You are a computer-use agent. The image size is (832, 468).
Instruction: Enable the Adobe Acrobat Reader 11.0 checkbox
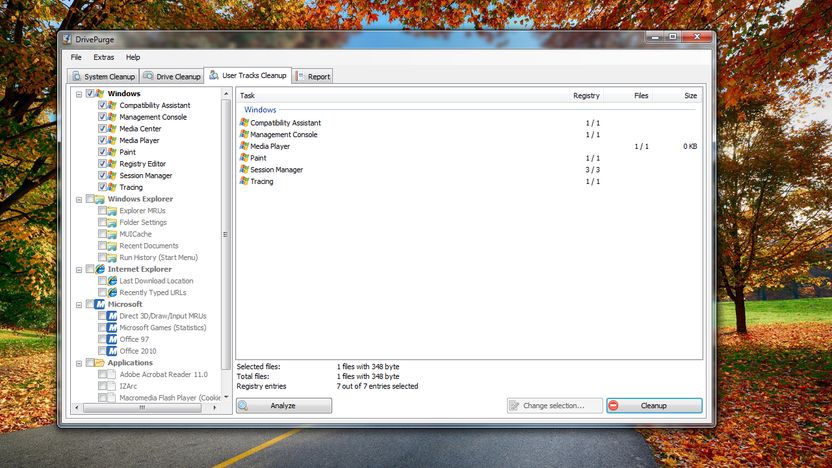point(102,374)
